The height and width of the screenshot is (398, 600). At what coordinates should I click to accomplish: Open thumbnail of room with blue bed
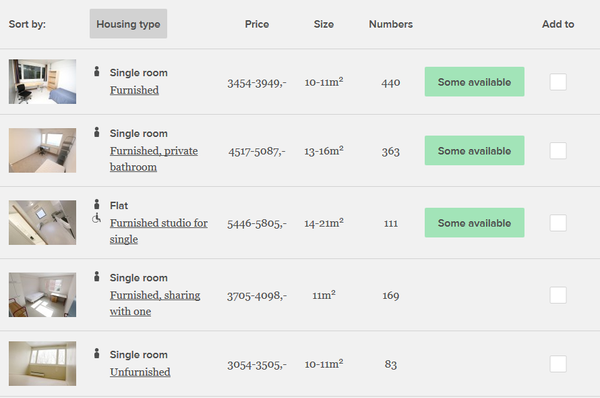[x=42, y=82]
